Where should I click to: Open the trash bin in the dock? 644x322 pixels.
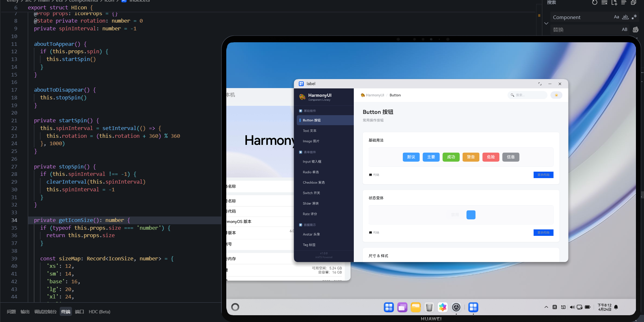coord(429,307)
